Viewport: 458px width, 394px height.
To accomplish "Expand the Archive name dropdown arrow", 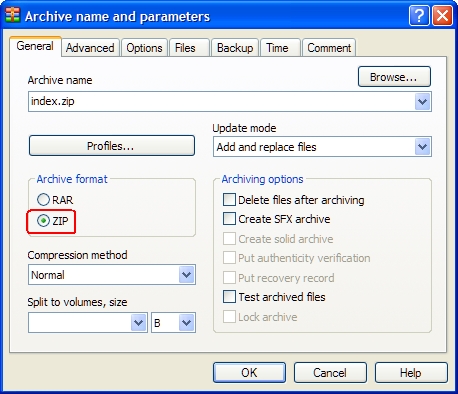I will [423, 101].
